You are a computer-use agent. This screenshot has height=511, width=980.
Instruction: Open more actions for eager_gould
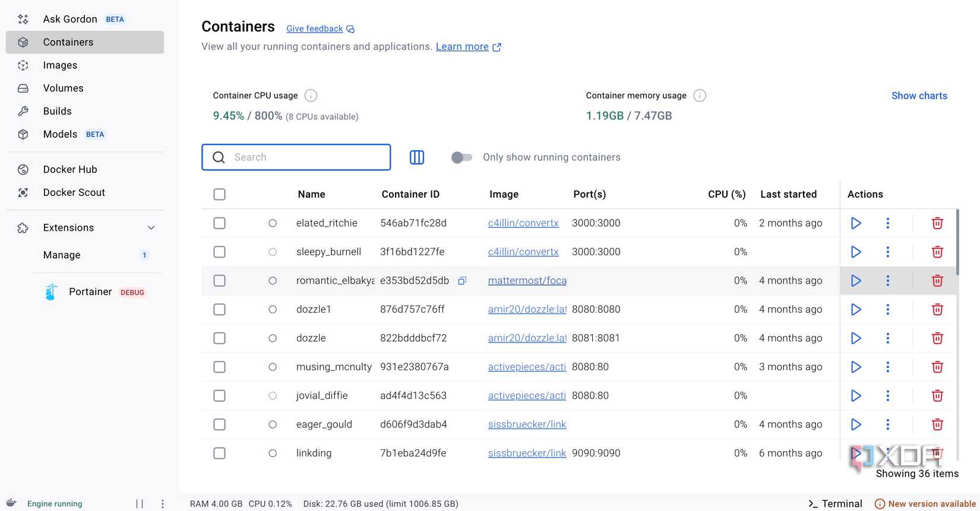pyautogui.click(x=888, y=424)
